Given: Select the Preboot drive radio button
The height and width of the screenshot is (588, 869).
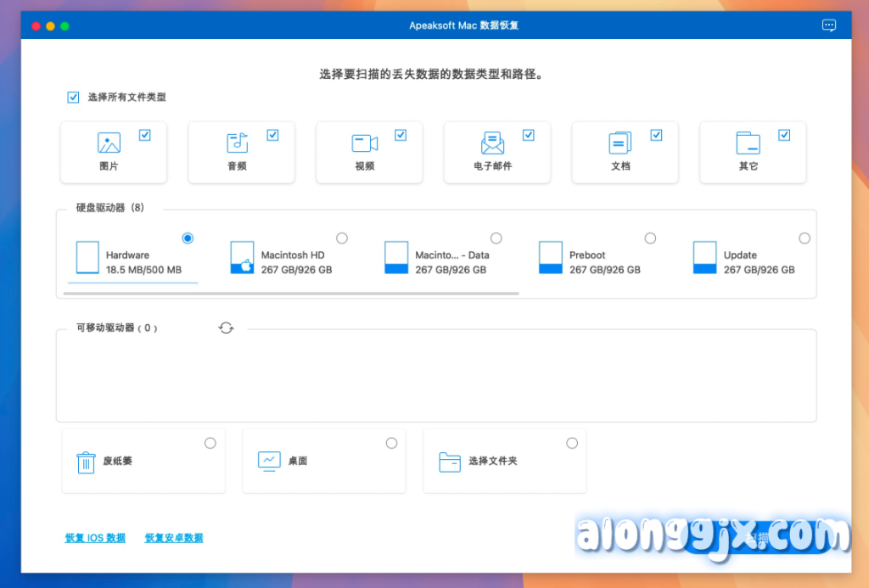Looking at the screenshot, I should (650, 238).
